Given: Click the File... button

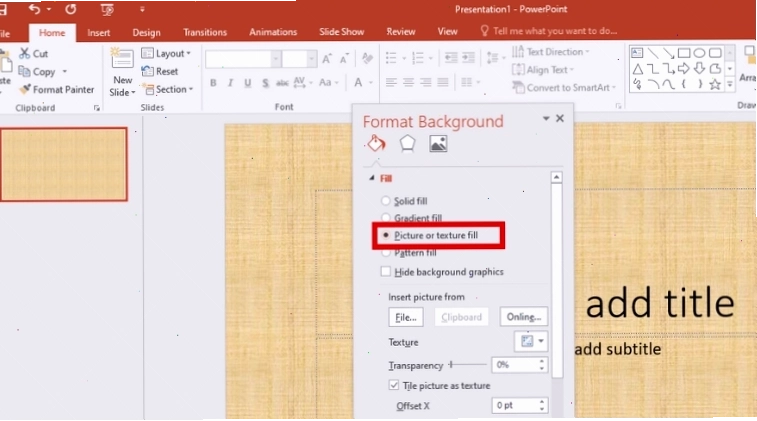Looking at the screenshot, I should (x=406, y=317).
